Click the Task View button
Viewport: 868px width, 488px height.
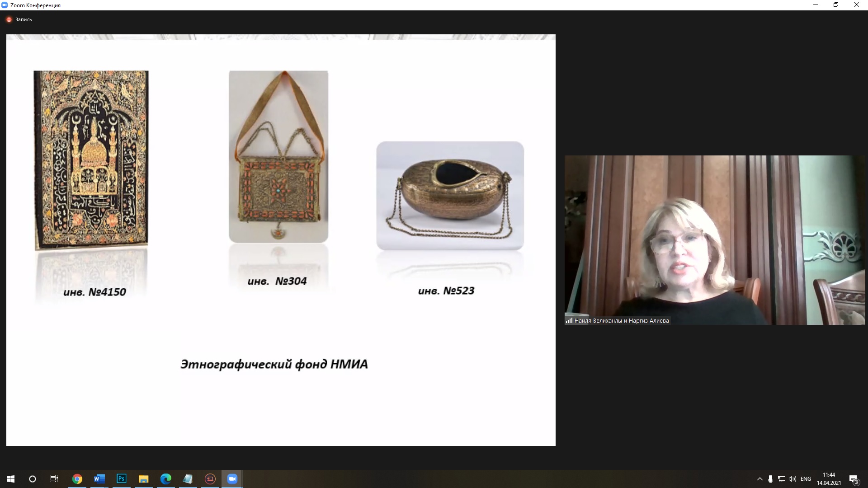coord(54,479)
